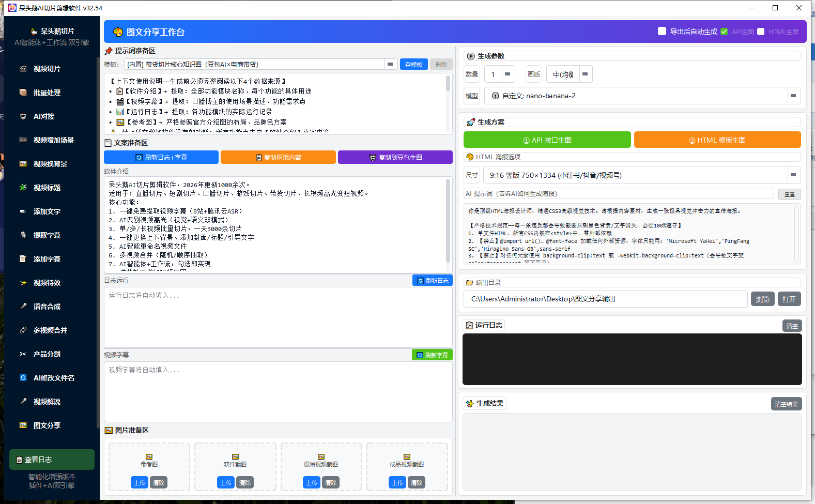Click the rocket icon next to 生成方案
Image resolution: width=815 pixels, height=504 pixels.
(471, 122)
